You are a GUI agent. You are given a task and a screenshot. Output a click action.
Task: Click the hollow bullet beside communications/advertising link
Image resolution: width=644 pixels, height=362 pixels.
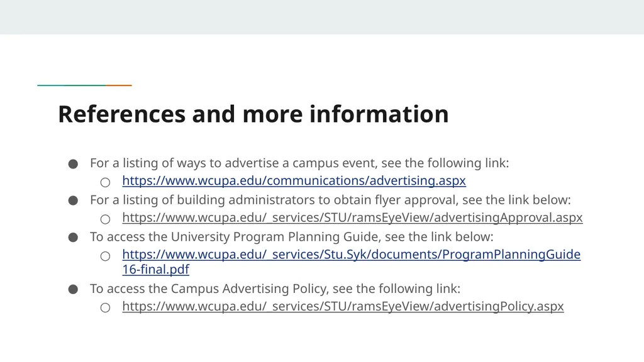point(105,182)
